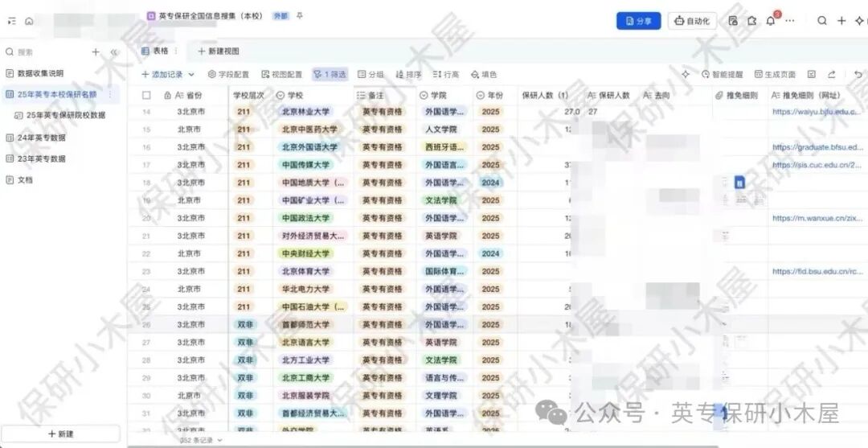Click the 保研人数 (1) column header
868x448 pixels.
(545, 95)
